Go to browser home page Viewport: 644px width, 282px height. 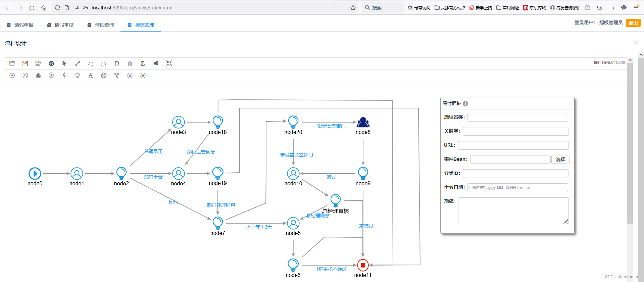[x=44, y=8]
